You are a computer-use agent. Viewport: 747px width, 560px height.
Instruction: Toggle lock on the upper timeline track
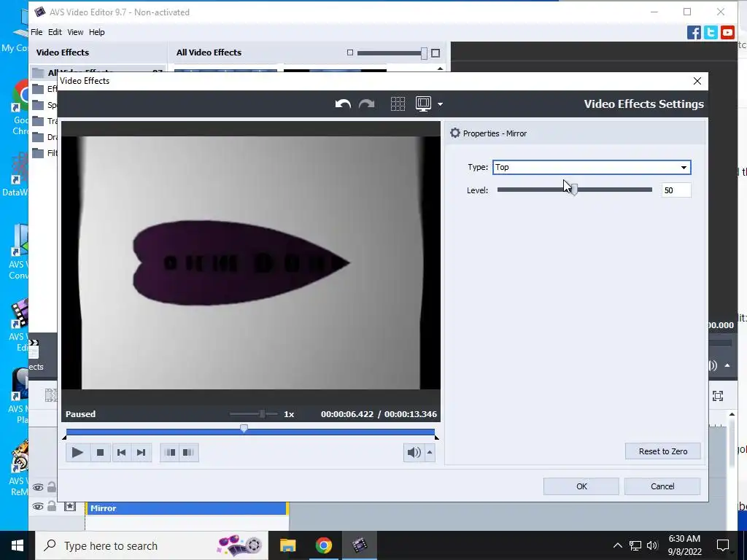coord(52,486)
